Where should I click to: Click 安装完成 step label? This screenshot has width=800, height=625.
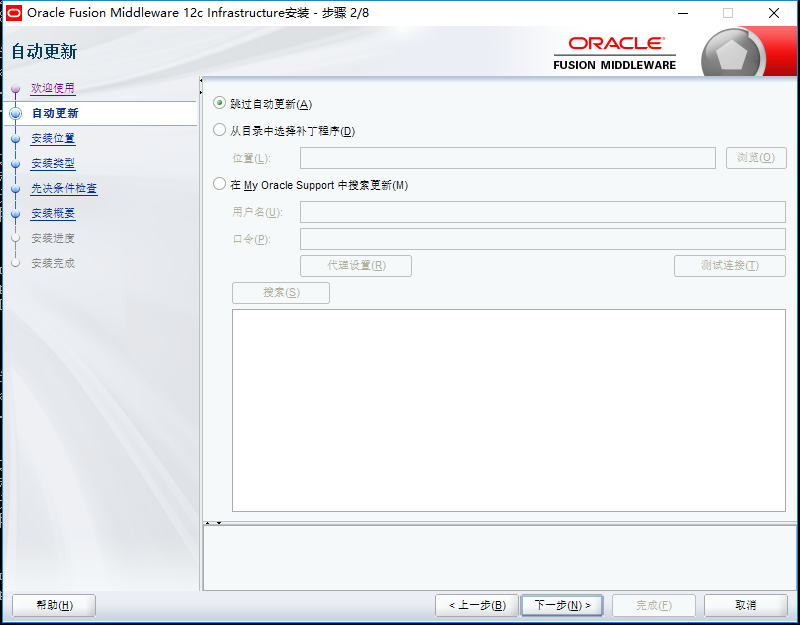(x=53, y=263)
